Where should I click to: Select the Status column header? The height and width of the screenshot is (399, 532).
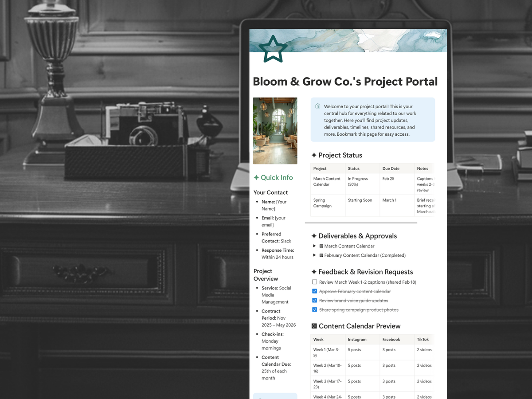point(362,168)
